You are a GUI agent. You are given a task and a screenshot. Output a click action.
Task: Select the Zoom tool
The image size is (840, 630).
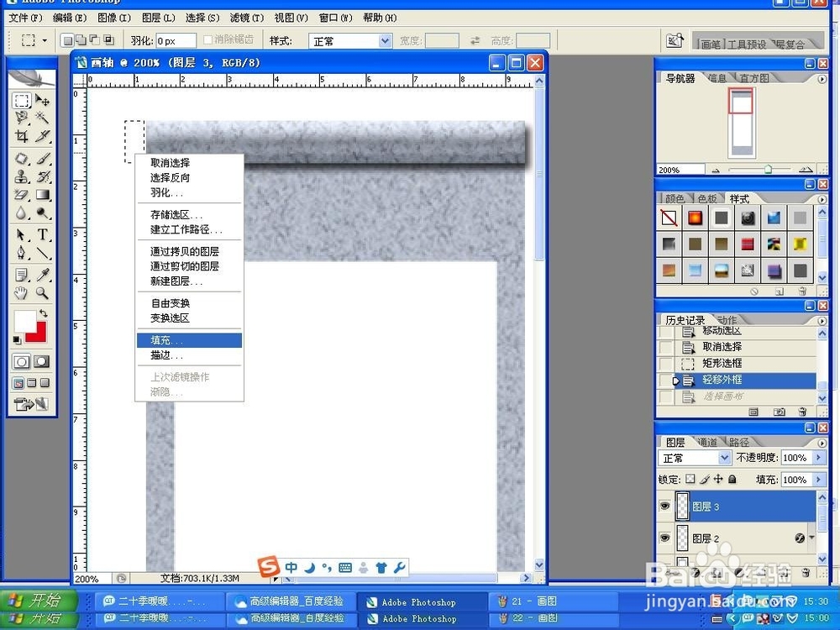[42, 292]
